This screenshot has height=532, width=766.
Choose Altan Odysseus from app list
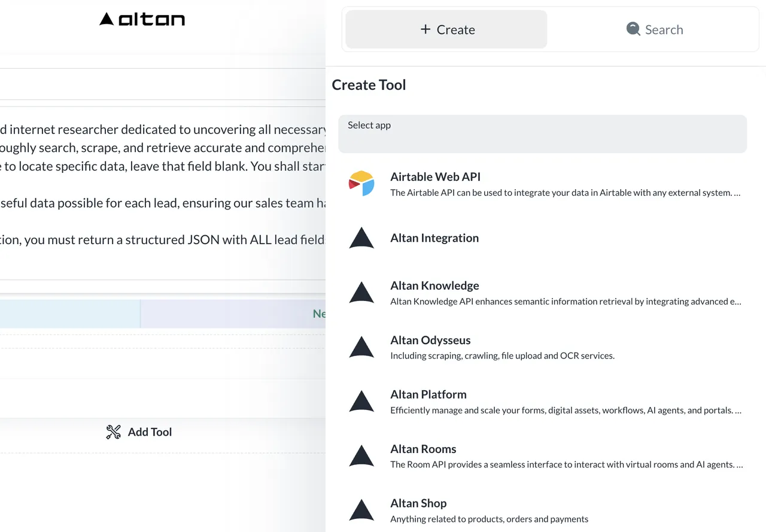point(543,347)
